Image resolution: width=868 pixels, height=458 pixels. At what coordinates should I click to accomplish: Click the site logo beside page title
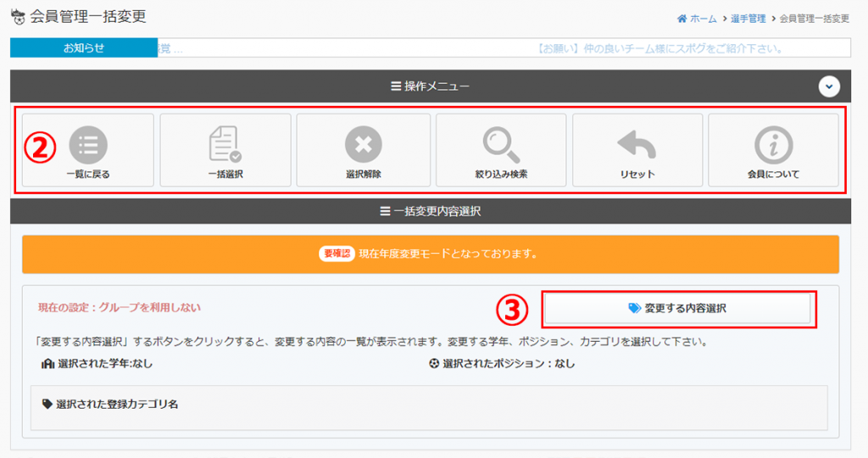tap(18, 16)
